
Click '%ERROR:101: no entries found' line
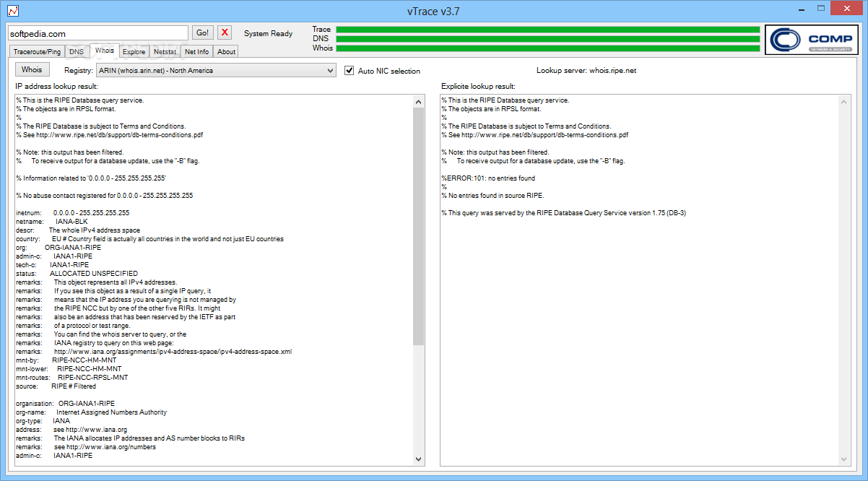488,178
